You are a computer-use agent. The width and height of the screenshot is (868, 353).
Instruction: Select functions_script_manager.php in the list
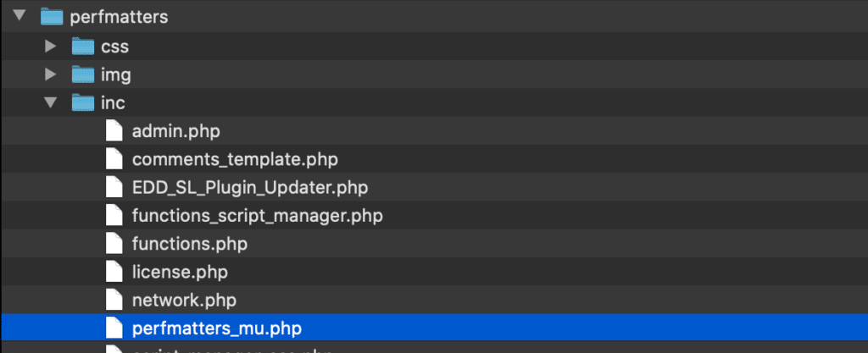pos(258,216)
